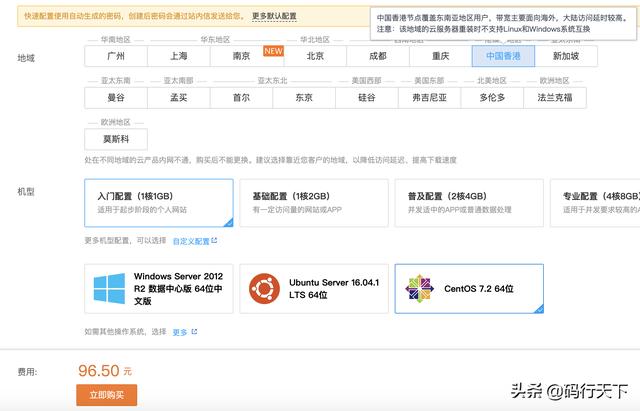Image resolution: width=640 pixels, height=411 pixels.
Task: Click the checkmark corner on CentOS card
Action: pos(539,309)
